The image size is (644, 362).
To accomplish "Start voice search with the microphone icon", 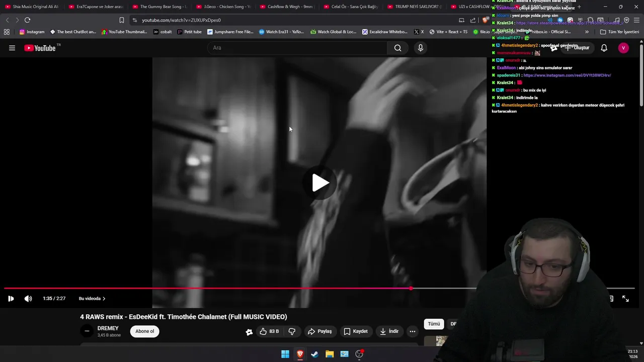I will point(421,48).
